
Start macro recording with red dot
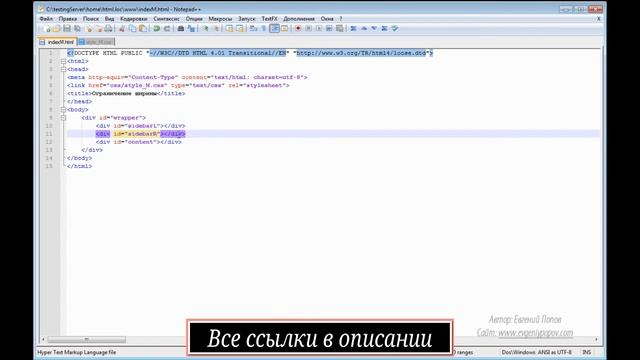[298, 29]
